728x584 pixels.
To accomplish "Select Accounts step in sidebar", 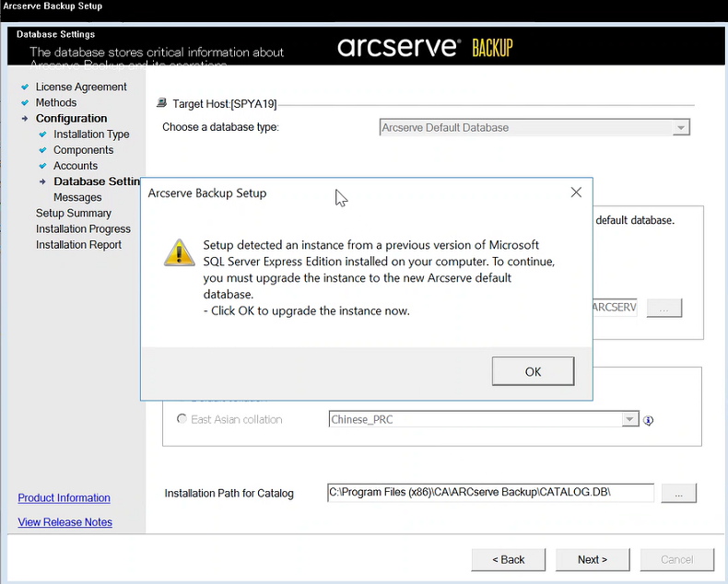I will click(x=76, y=166).
